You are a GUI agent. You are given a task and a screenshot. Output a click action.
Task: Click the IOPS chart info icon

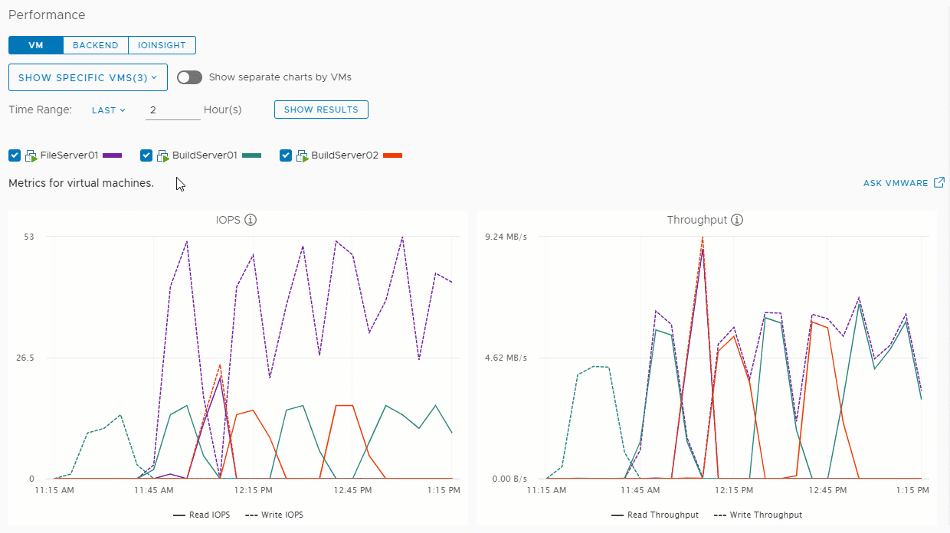pos(251,220)
